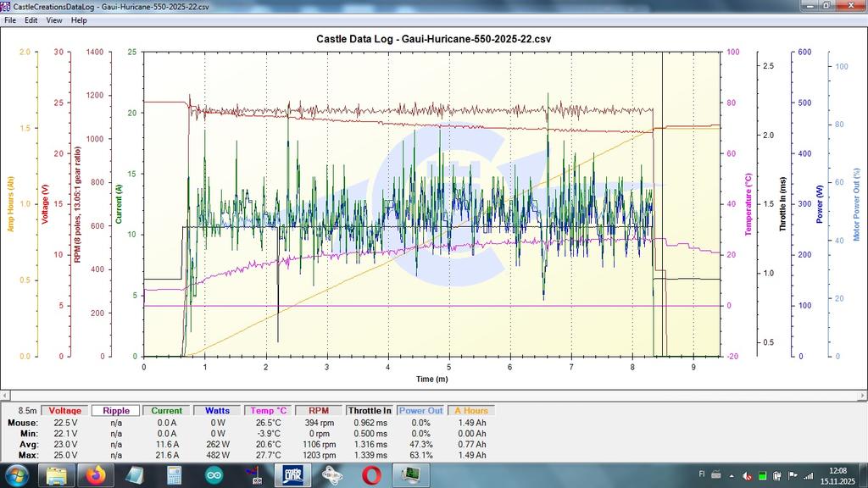Image resolution: width=868 pixels, height=488 pixels.
Task: Open the Opera browser taskbar icon
Action: pos(370,474)
